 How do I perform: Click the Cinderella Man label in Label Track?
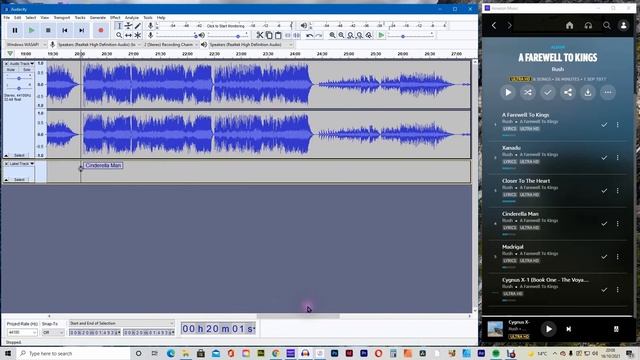click(103, 165)
